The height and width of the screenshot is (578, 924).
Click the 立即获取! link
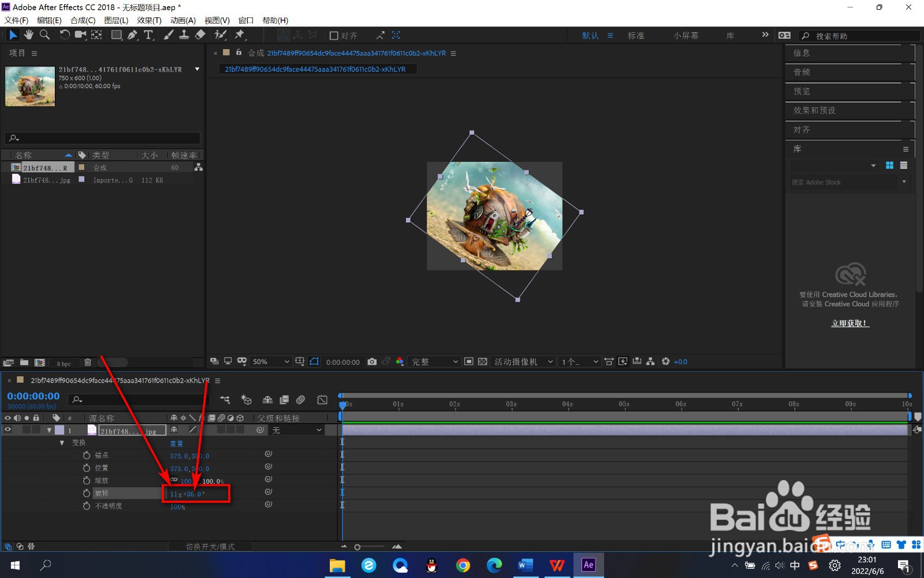850,323
